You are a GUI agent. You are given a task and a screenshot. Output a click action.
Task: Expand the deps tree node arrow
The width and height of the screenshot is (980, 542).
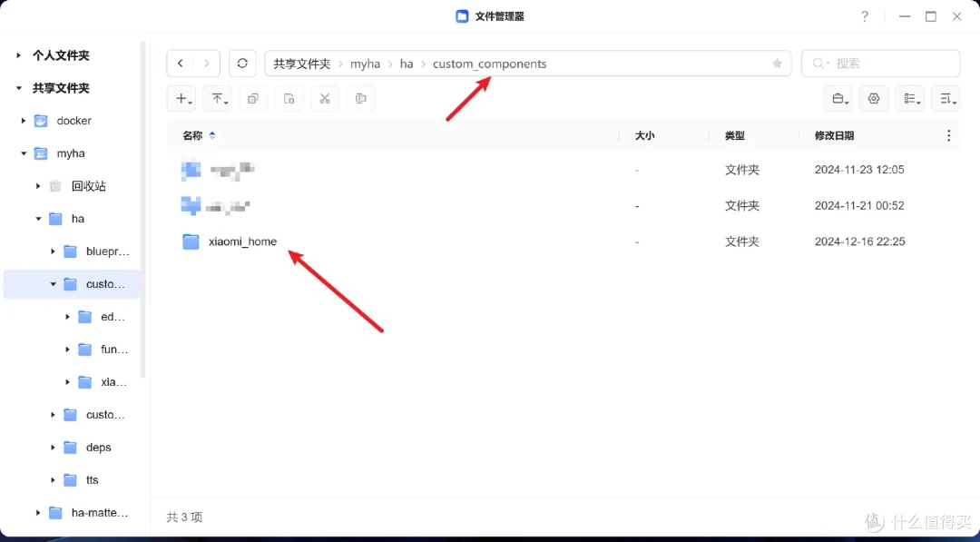pos(54,448)
